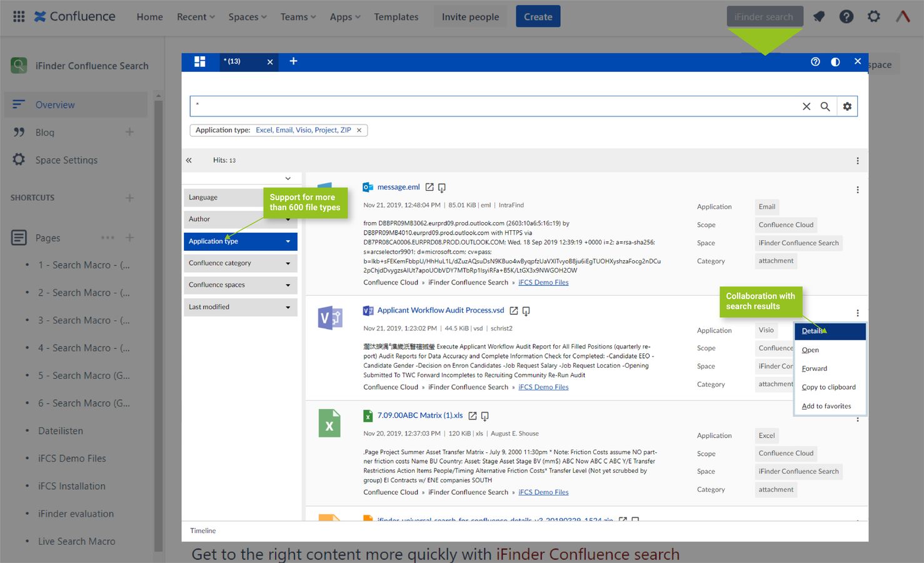
Task: Clear the search field with X icon
Action: point(806,106)
